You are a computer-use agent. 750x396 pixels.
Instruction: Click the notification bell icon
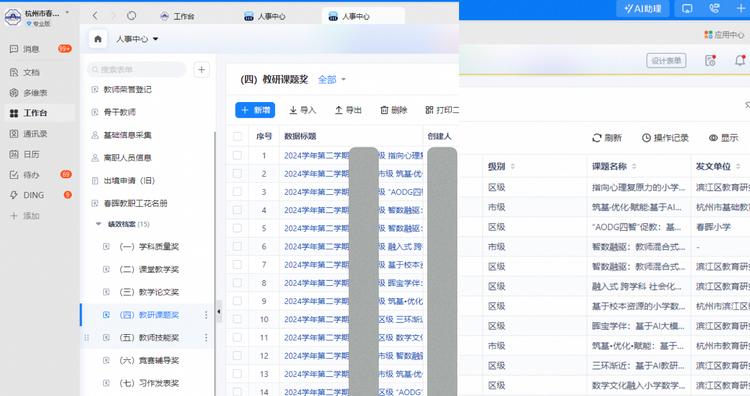coord(740,61)
